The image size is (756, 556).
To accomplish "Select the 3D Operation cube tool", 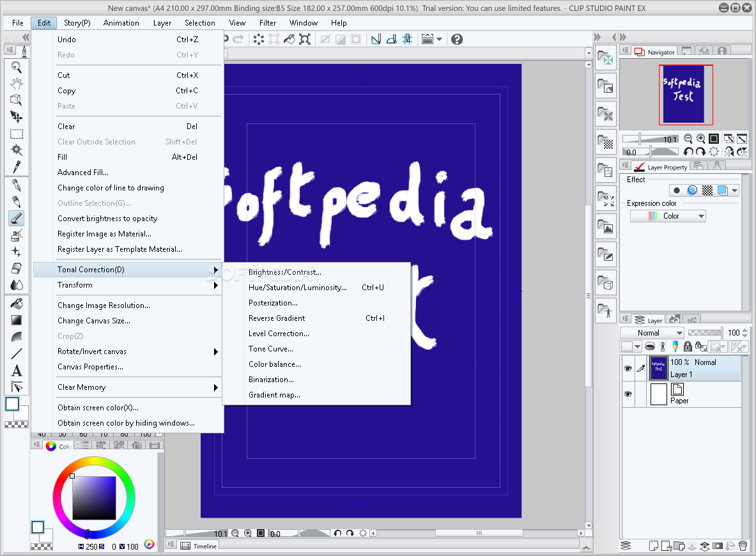I will [17, 100].
